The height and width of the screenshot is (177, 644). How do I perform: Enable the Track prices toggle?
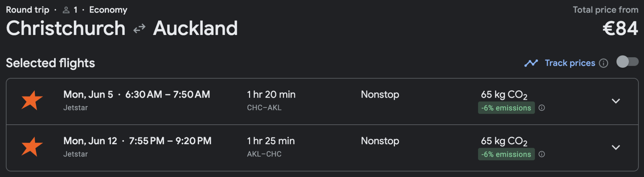(627, 62)
